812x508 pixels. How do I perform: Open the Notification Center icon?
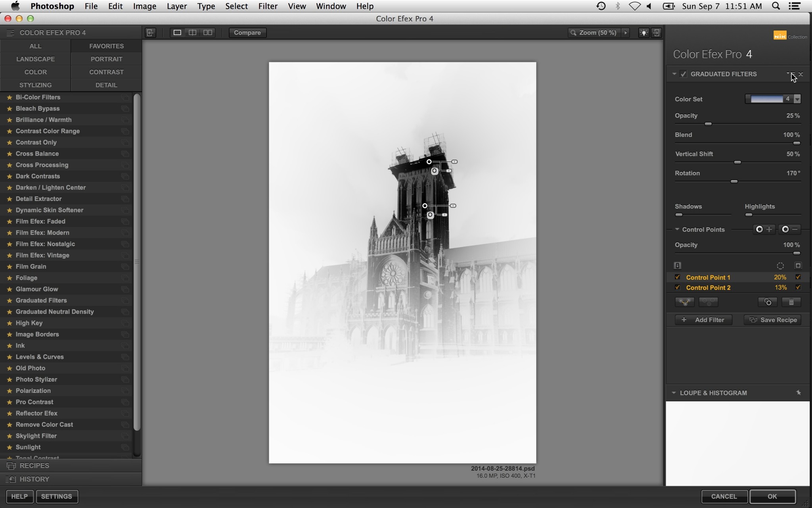pos(795,6)
